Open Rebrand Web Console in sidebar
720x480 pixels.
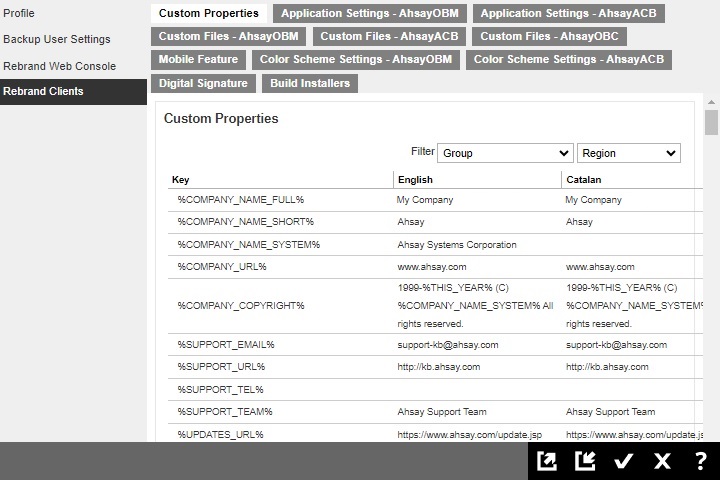coord(59,66)
